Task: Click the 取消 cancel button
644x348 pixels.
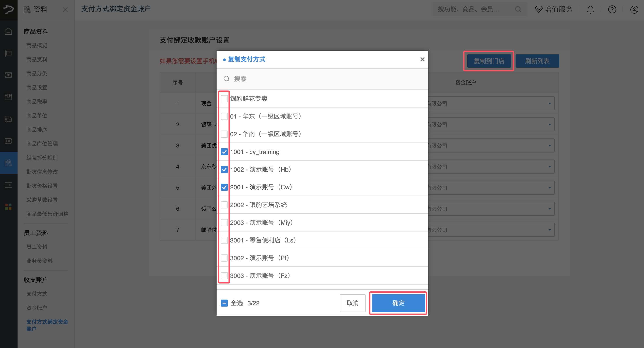Action: tap(352, 303)
